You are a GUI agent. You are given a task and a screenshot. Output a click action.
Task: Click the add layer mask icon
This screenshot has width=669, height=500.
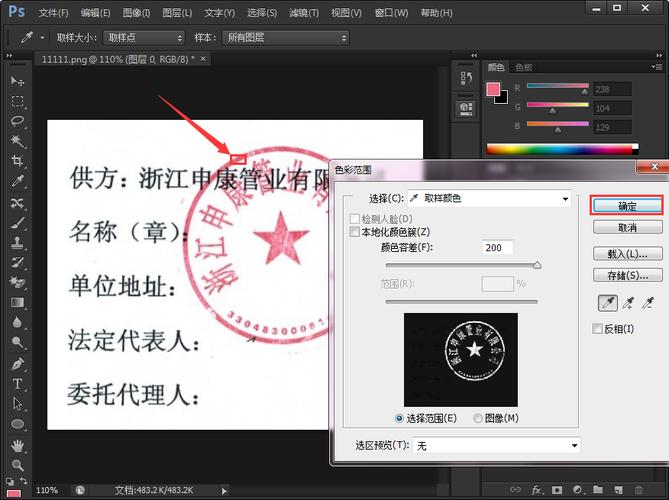point(557,490)
